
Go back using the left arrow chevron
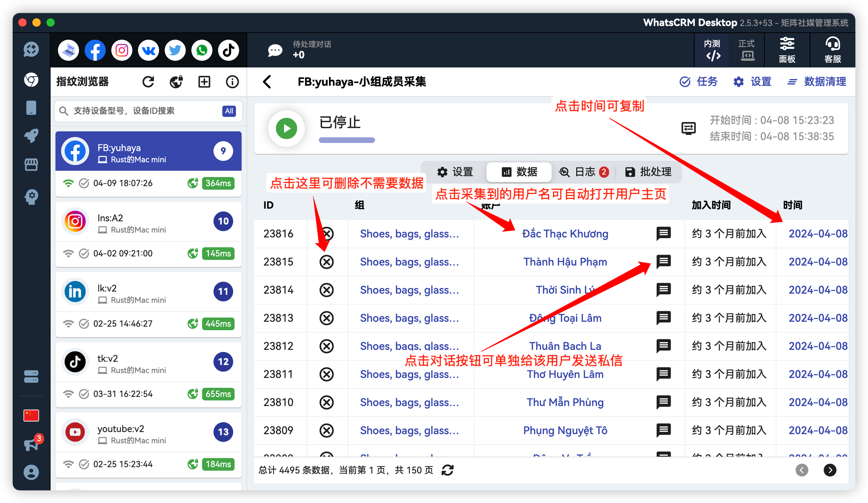[x=267, y=81]
